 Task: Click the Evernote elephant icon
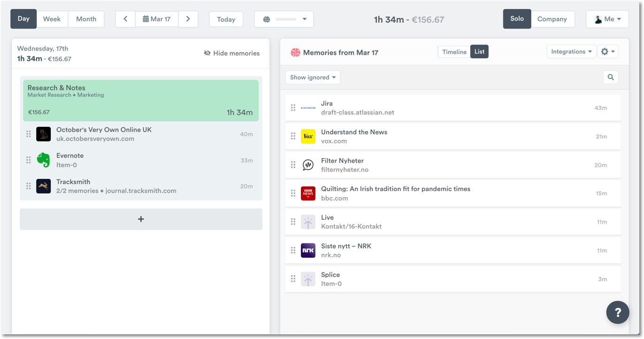coord(44,160)
